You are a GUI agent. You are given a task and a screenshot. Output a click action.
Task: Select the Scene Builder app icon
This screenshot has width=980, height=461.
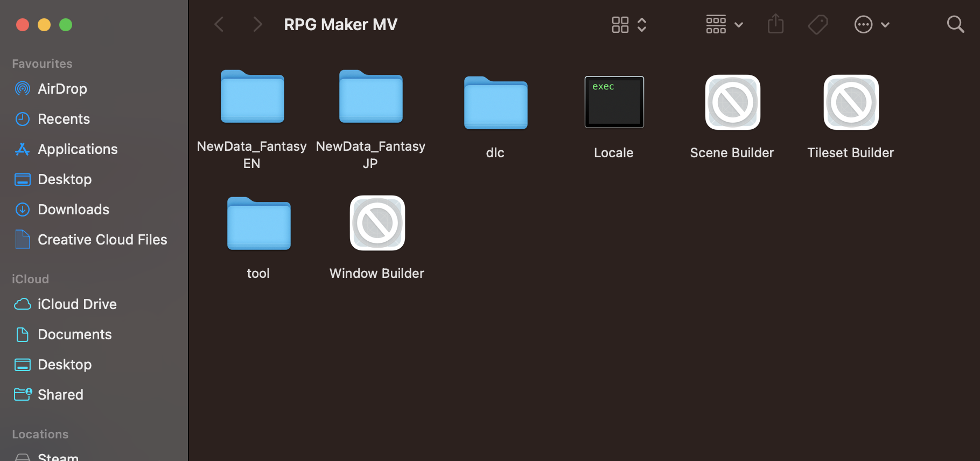click(x=733, y=102)
